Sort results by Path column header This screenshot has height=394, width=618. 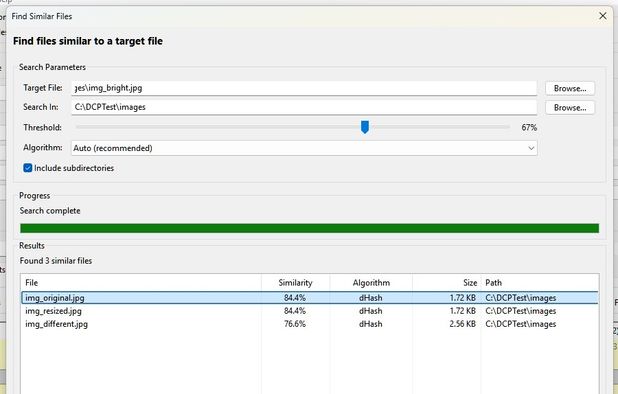pos(540,283)
